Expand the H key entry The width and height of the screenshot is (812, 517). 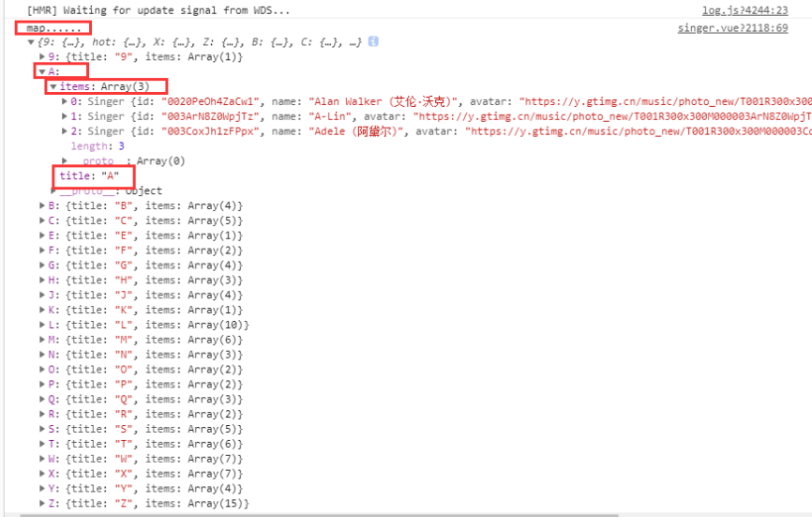pos(42,281)
